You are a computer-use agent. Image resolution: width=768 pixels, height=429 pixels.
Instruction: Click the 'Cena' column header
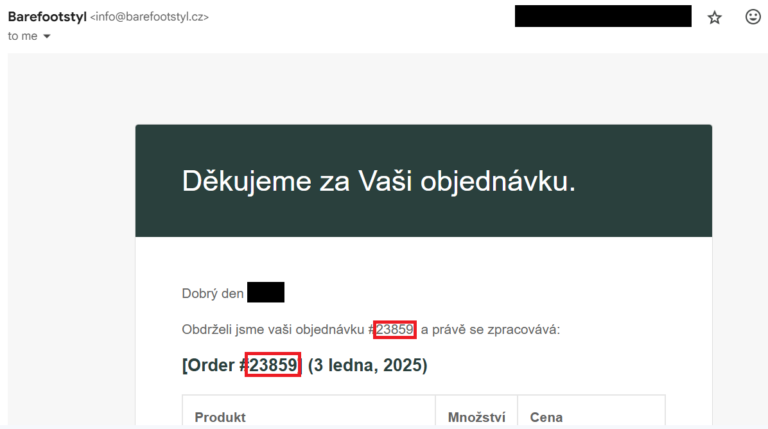(546, 417)
